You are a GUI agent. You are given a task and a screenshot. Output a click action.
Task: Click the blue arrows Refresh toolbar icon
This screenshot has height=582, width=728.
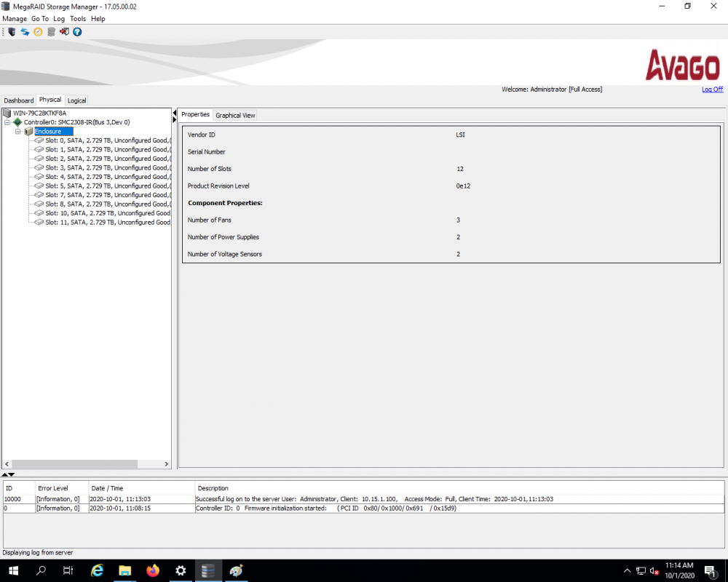(x=25, y=32)
